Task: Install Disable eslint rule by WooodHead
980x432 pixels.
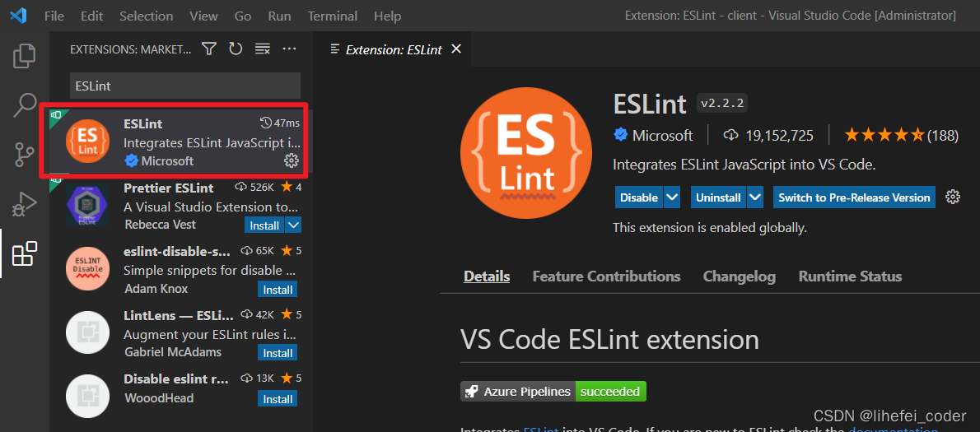Action: (277, 398)
